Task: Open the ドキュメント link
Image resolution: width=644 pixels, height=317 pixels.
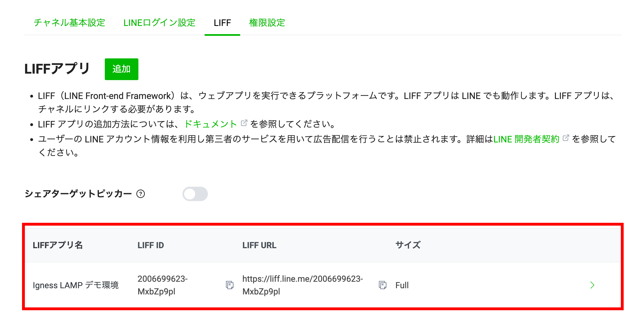Action: (210, 124)
